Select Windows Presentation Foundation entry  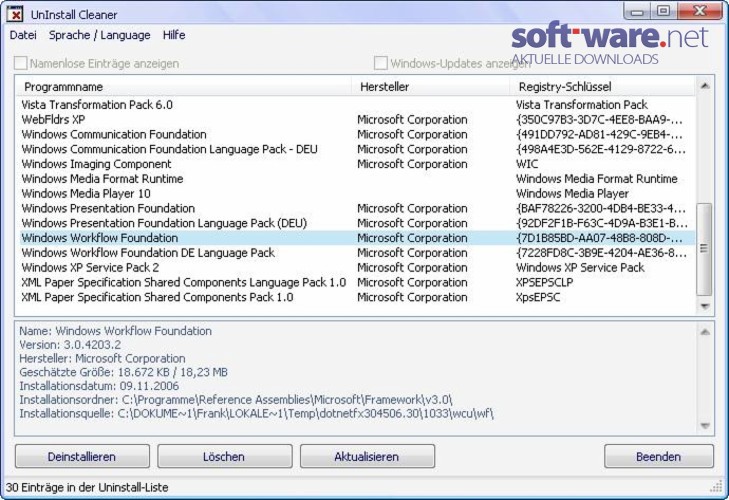(108, 208)
